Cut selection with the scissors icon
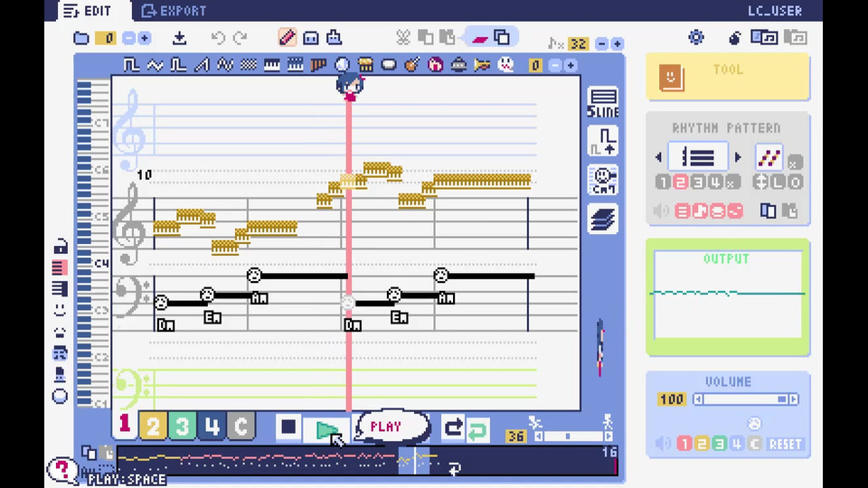The width and height of the screenshot is (868, 488). click(403, 38)
